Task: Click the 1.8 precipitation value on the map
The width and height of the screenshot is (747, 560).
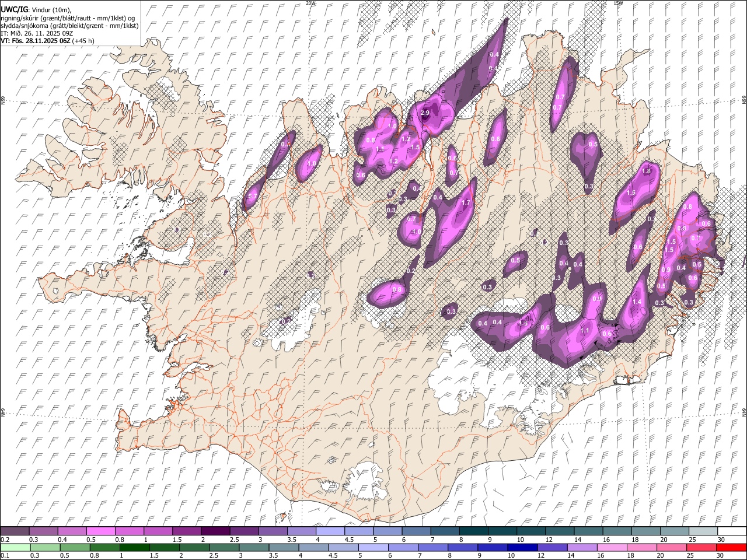Action: click(646, 171)
